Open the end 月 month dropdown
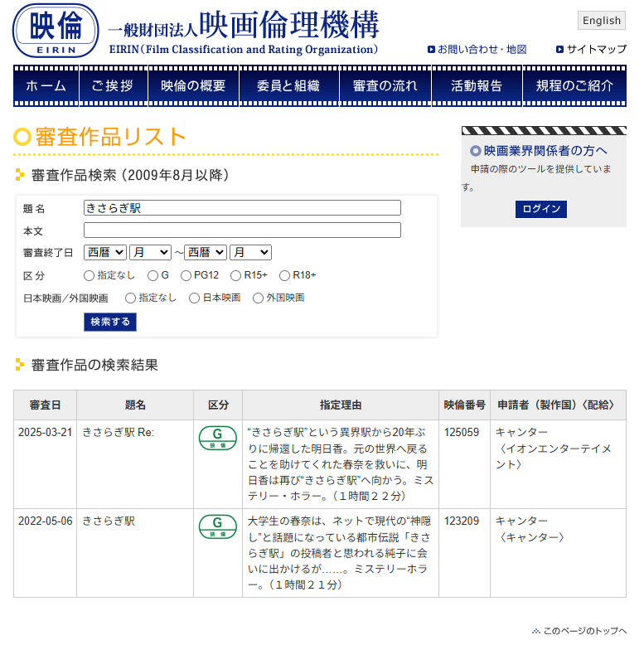The image size is (644, 645). 251,252
